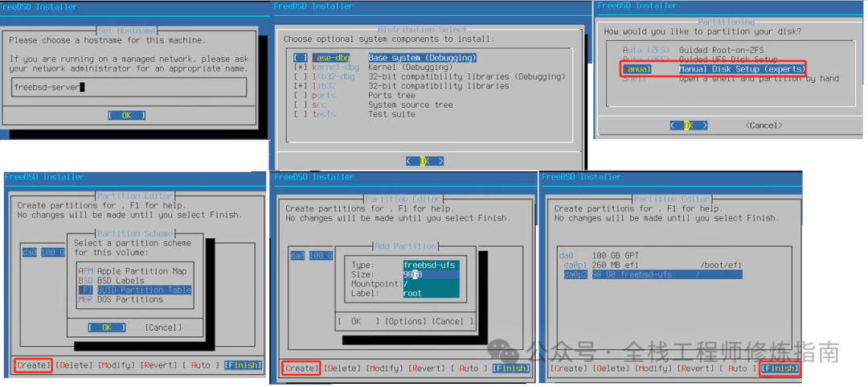Image resolution: width=868 pixels, height=387 pixels.
Task: Click Auto in the editor listing da0p2
Action: coord(738,368)
